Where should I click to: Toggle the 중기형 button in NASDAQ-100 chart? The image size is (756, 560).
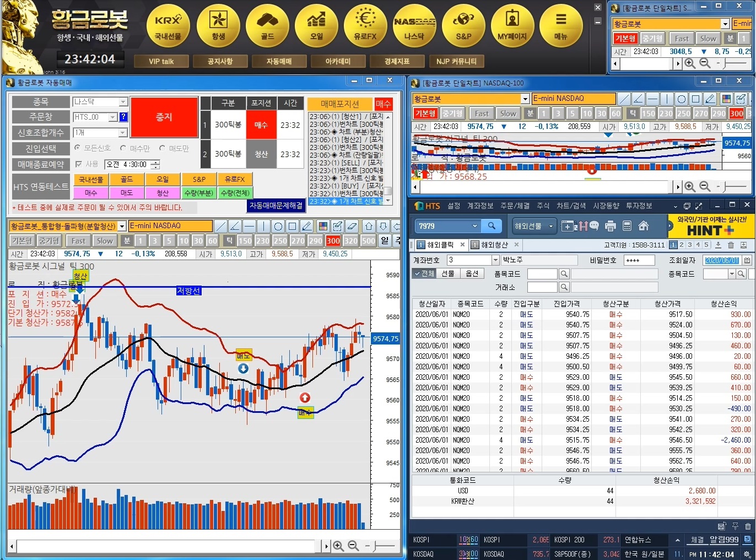point(452,114)
